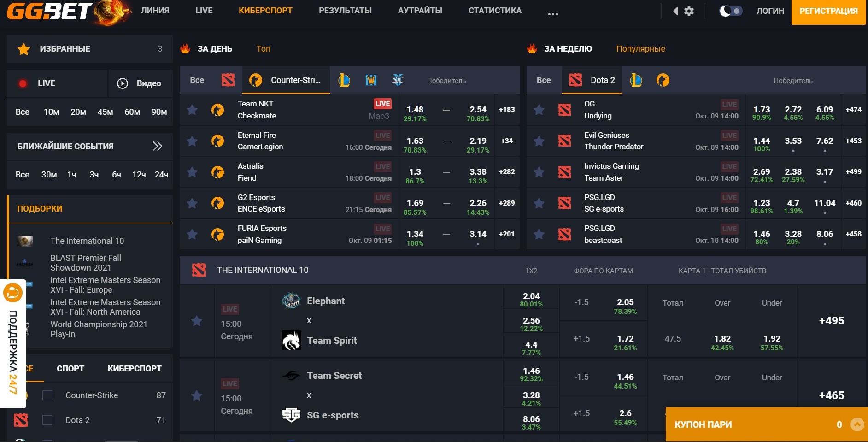Screen dimensions: 868x442
Task: Select the Все tab in ЗА ДЕНЬ
Action: (x=197, y=80)
